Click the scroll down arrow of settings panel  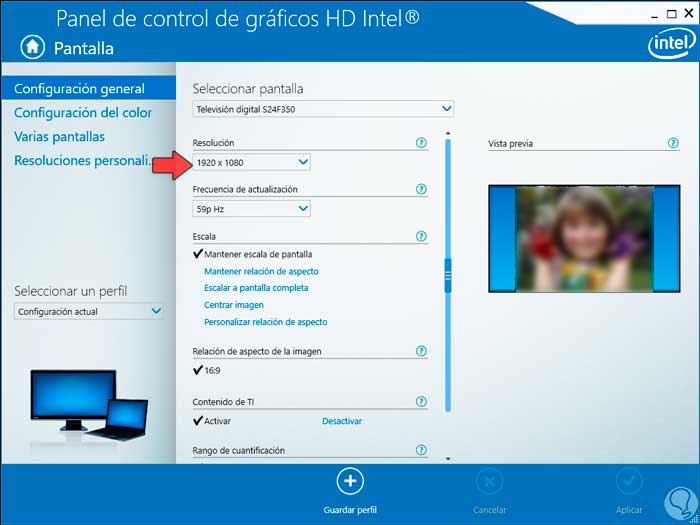click(448, 458)
